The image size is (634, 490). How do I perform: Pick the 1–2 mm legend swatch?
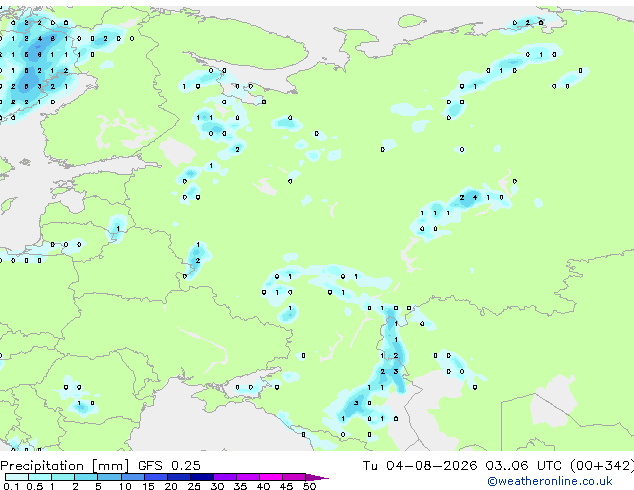tap(63, 477)
